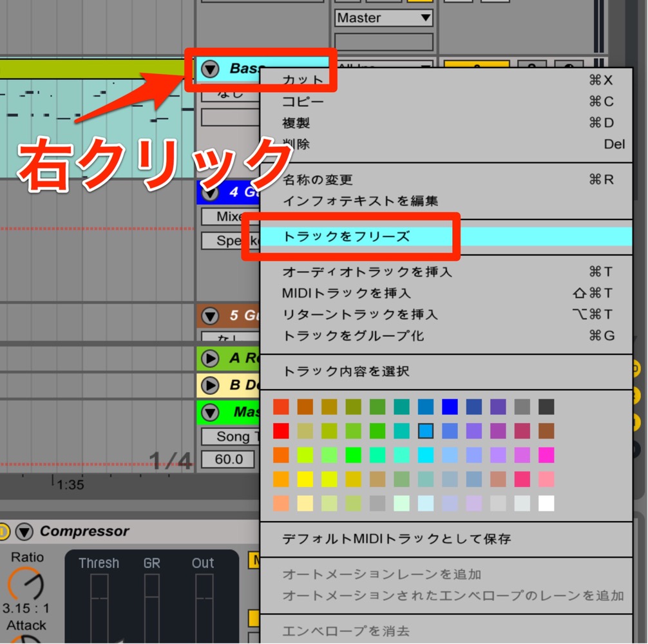Viewport: 648px width, 644px height.
Task: Click トラック内容を選択 menu entry
Action: pos(446,372)
